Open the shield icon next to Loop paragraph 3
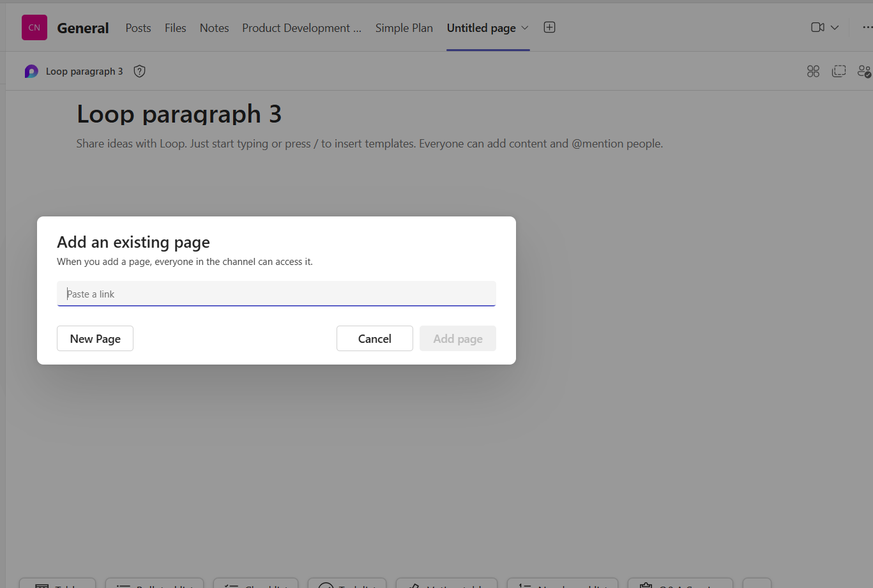This screenshot has width=873, height=588. pos(139,72)
